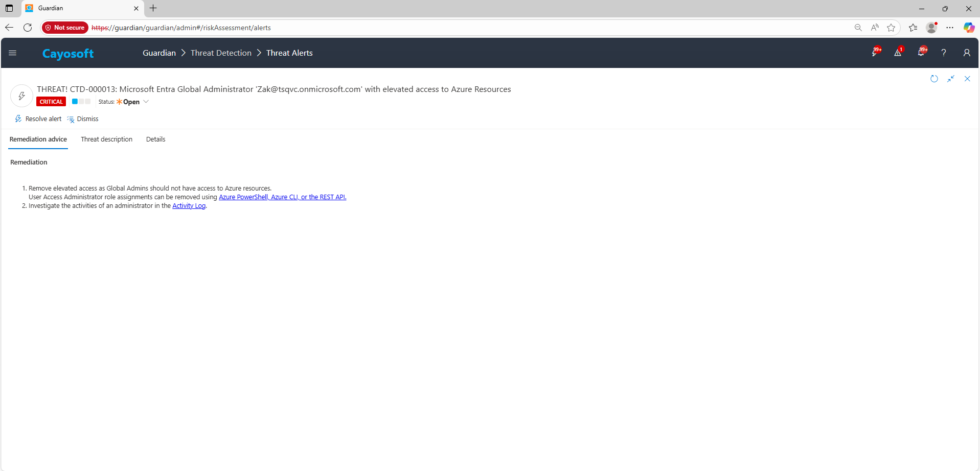Navigate to Threat Detection breadcrumb
The height and width of the screenshot is (471, 980).
(x=221, y=53)
